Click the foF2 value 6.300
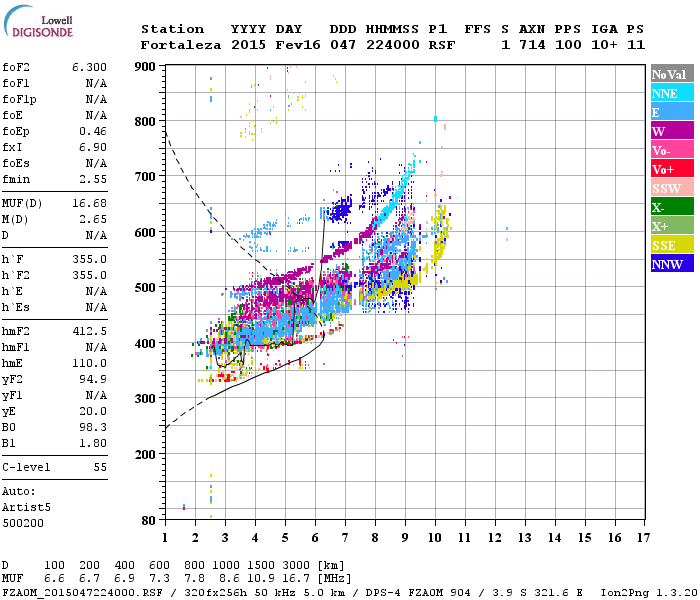The width and height of the screenshot is (700, 600). point(89,67)
